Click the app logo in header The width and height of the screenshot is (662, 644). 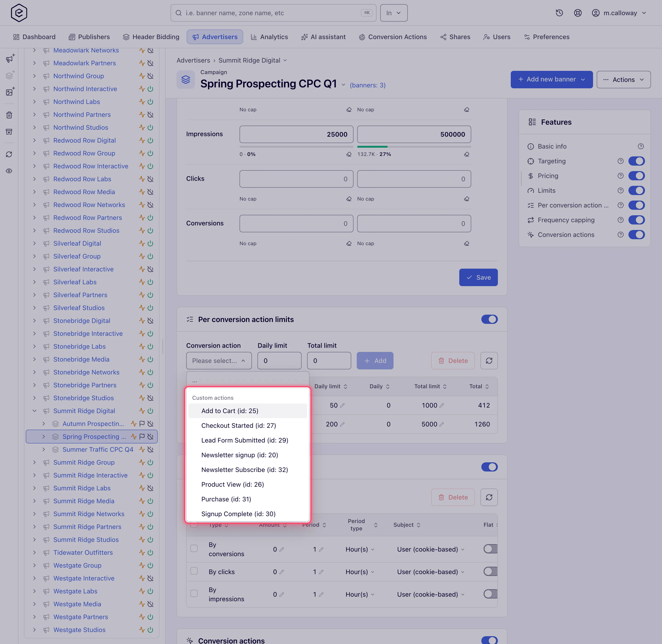click(x=19, y=13)
